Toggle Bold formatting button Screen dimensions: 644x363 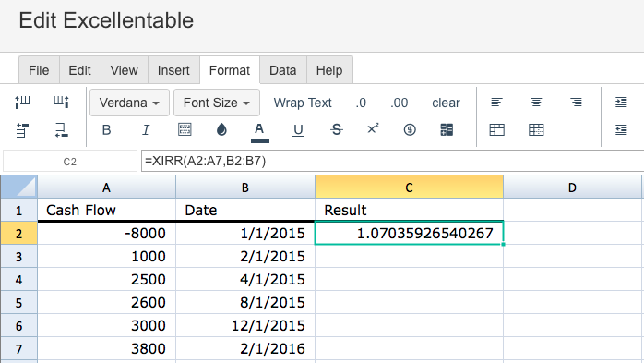(x=106, y=130)
